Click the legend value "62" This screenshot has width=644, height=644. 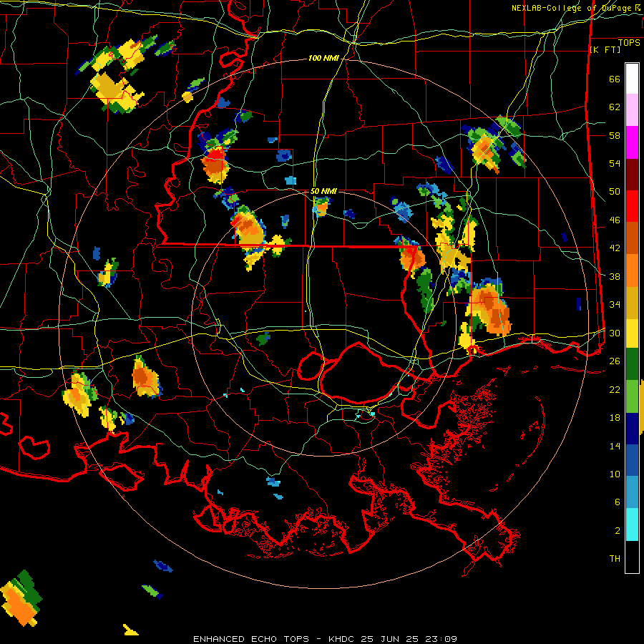click(x=615, y=107)
